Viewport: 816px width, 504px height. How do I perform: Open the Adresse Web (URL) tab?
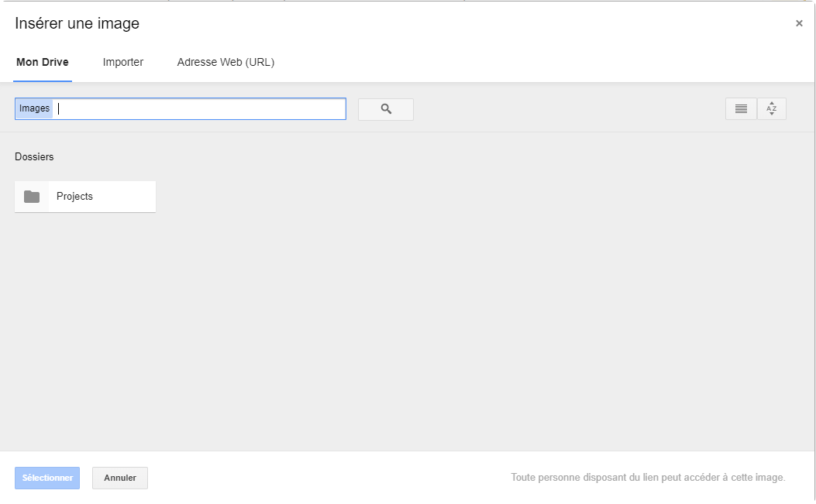[x=226, y=63]
